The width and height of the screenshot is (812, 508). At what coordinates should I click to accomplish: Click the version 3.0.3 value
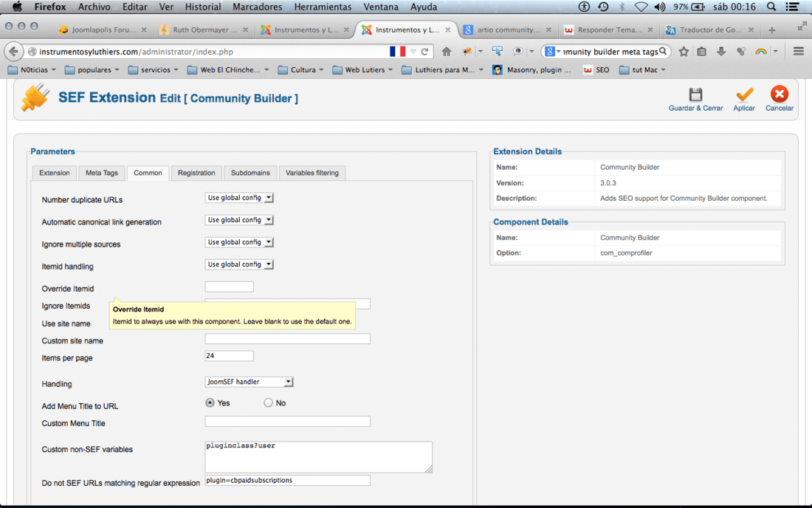[x=608, y=183]
